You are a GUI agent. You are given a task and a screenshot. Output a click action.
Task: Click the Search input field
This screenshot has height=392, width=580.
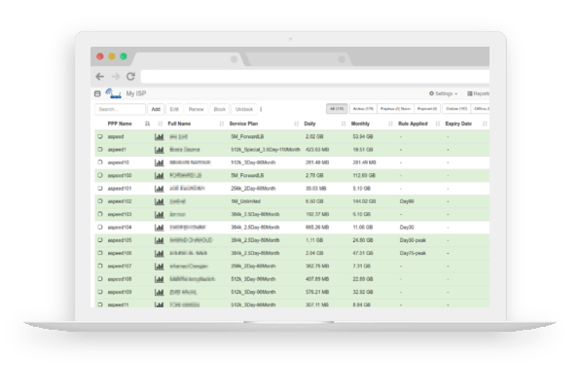(x=120, y=109)
